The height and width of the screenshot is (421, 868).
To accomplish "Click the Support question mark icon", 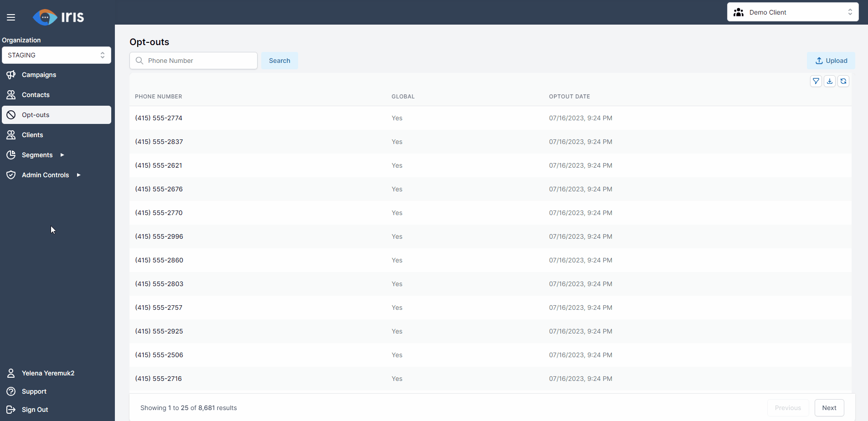I will [x=11, y=391].
